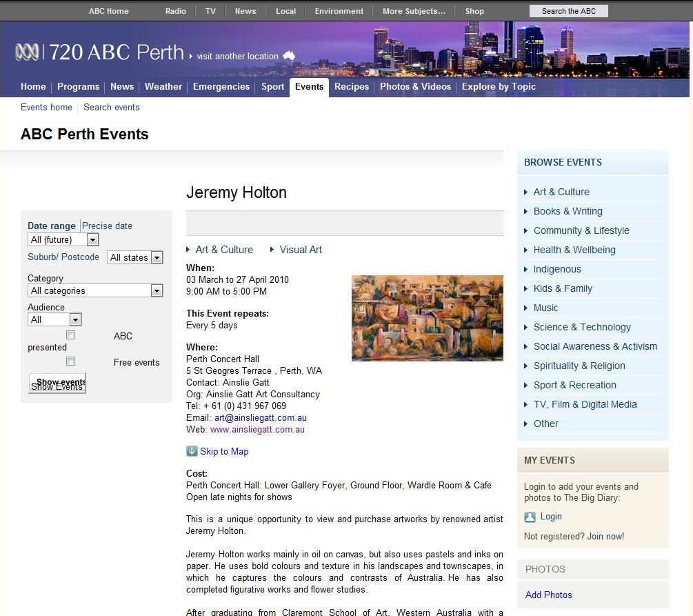Open the Events home link
Screen dimensions: 693x616
[x=46, y=108]
